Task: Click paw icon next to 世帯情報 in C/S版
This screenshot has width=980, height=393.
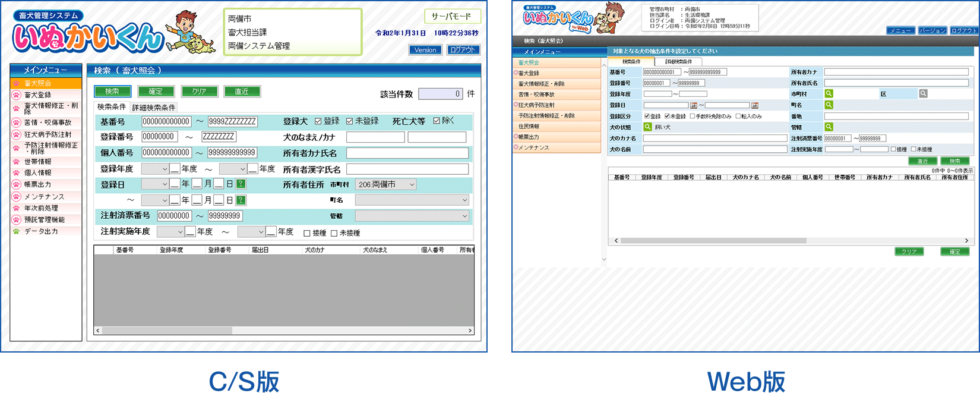Action: pyautogui.click(x=17, y=161)
